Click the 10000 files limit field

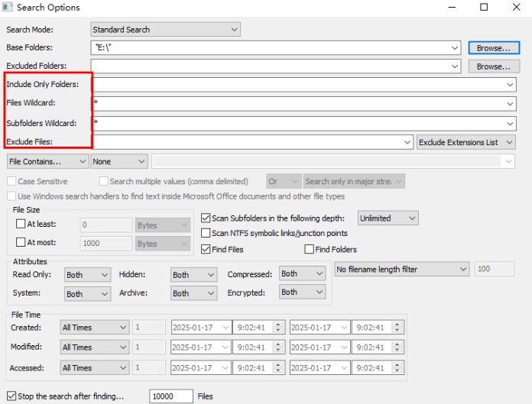pos(170,396)
